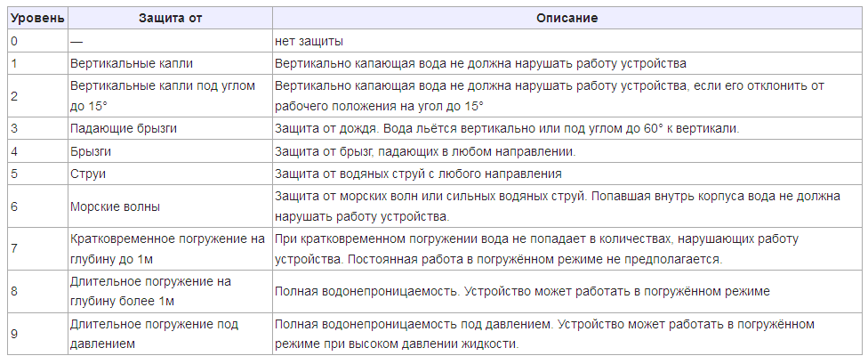Select the "Морские волны" cell
The image size is (868, 364).
(169, 206)
